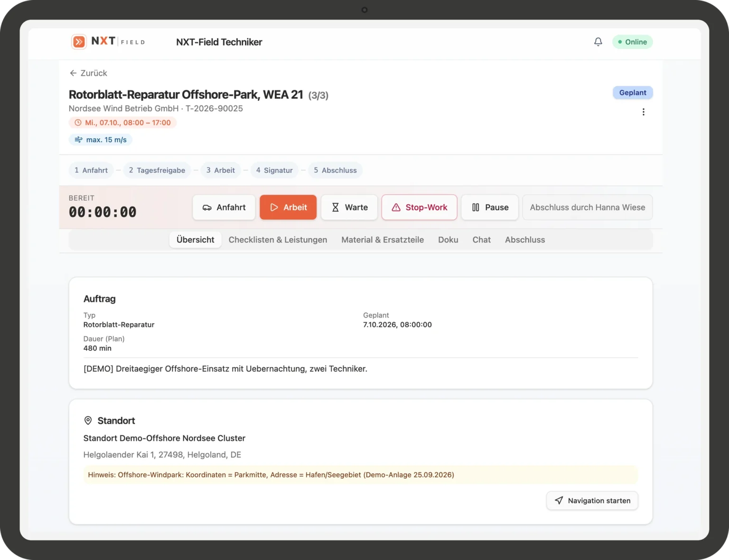Start the Arbeit work timer
This screenshot has width=729, height=560.
(x=288, y=207)
